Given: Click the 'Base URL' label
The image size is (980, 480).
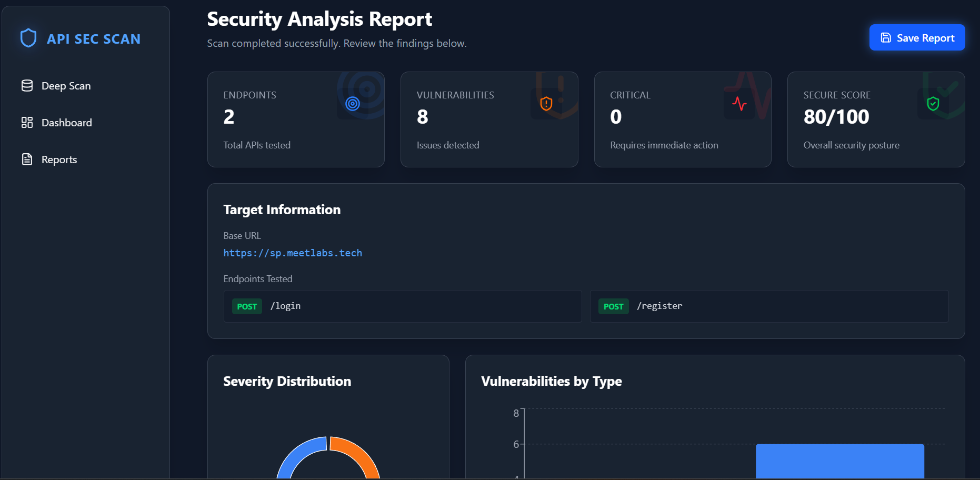Looking at the screenshot, I should [x=242, y=236].
